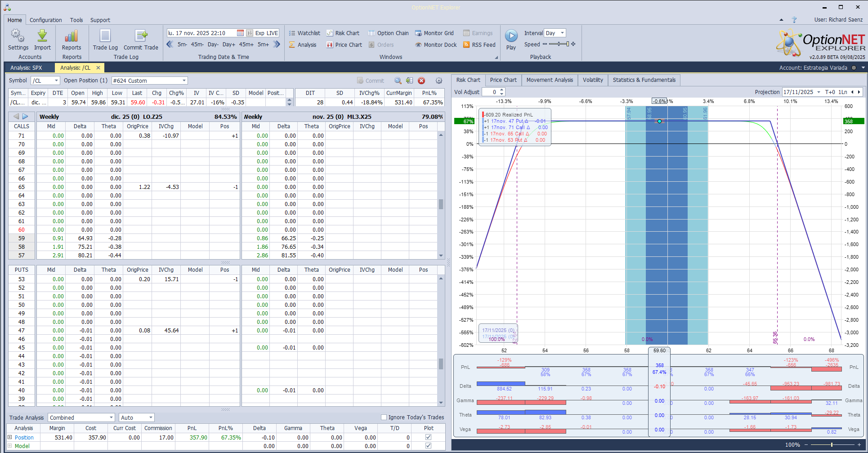
Task: Click the red delete position icon
Action: tap(421, 81)
